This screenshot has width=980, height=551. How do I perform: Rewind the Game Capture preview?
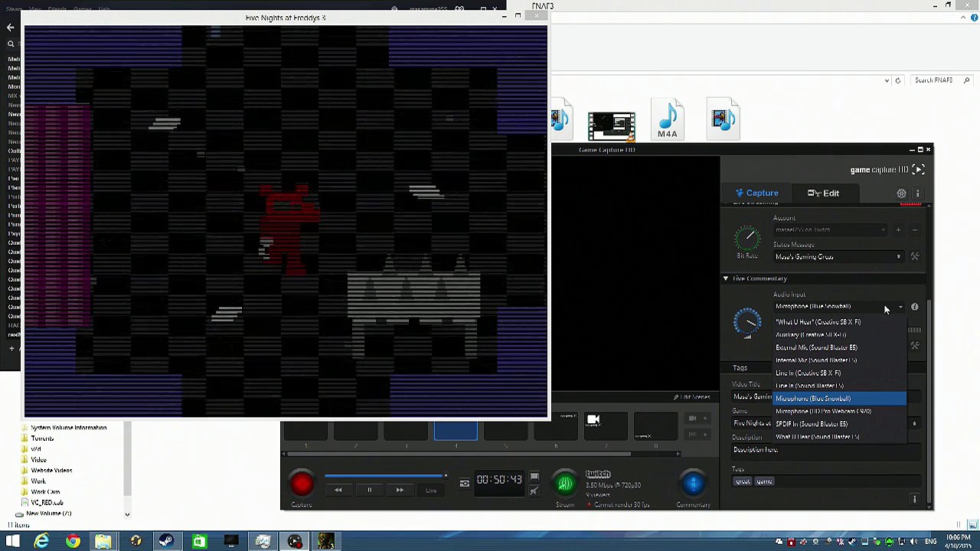[338, 490]
